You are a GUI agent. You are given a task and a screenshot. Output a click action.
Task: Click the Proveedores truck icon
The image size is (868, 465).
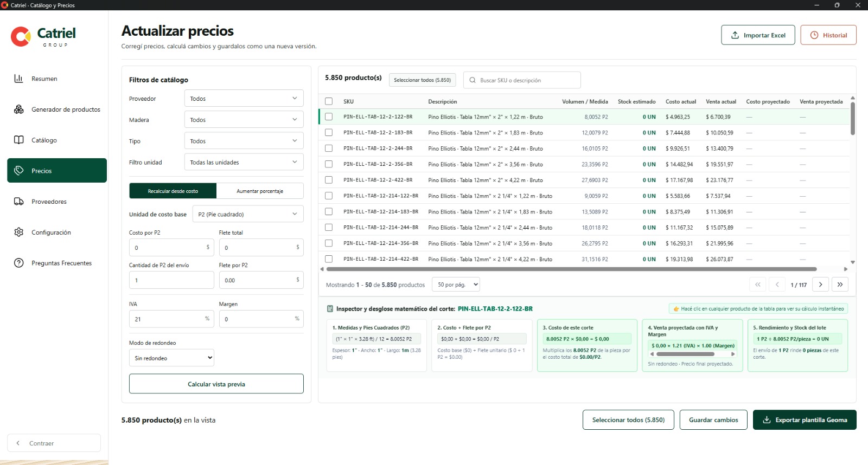click(x=18, y=202)
